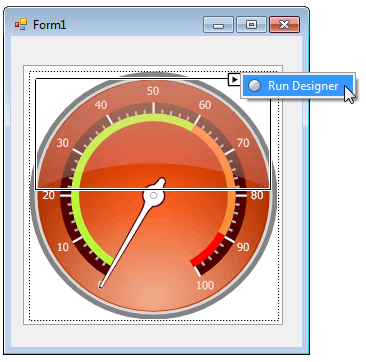Click the gauge needle center cap
This screenshot has width=366, height=362.
(154, 196)
